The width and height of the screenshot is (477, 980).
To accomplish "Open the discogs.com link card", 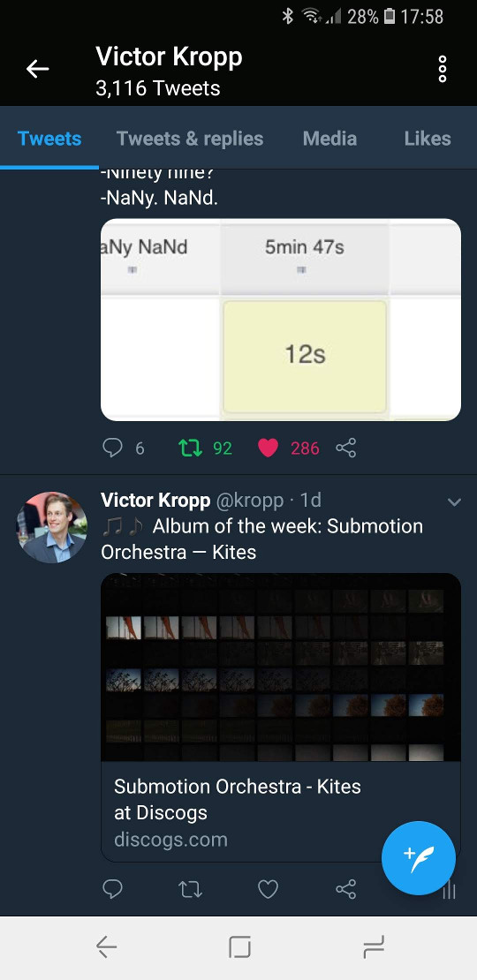I will (x=281, y=717).
